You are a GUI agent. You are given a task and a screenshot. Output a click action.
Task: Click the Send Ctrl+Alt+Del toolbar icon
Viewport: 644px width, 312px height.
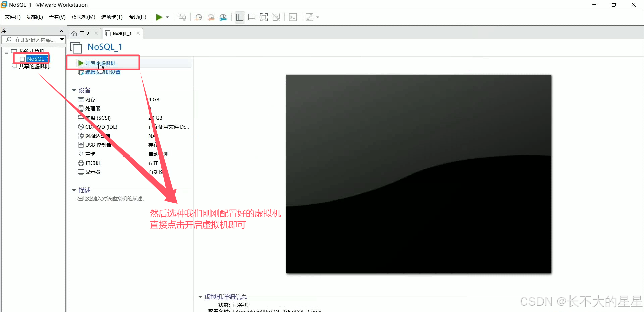182,17
